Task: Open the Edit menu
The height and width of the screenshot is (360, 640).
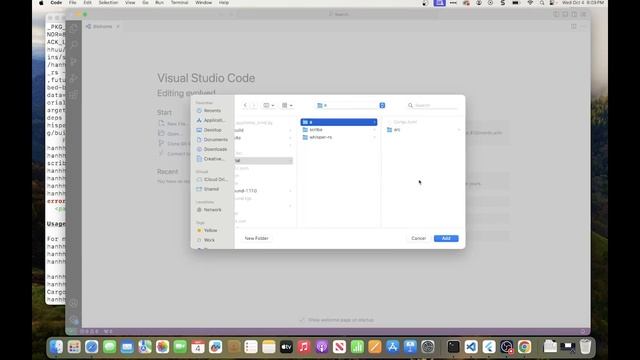Action: tap(87, 3)
